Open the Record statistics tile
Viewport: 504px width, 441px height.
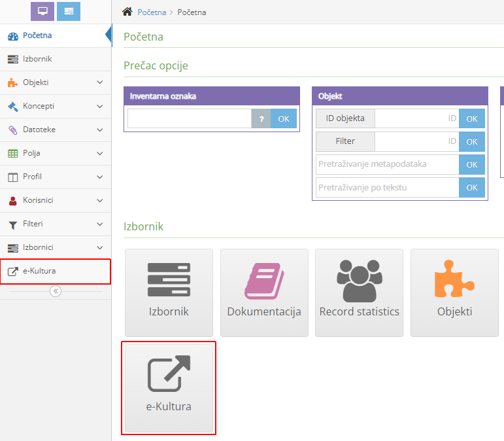359,292
